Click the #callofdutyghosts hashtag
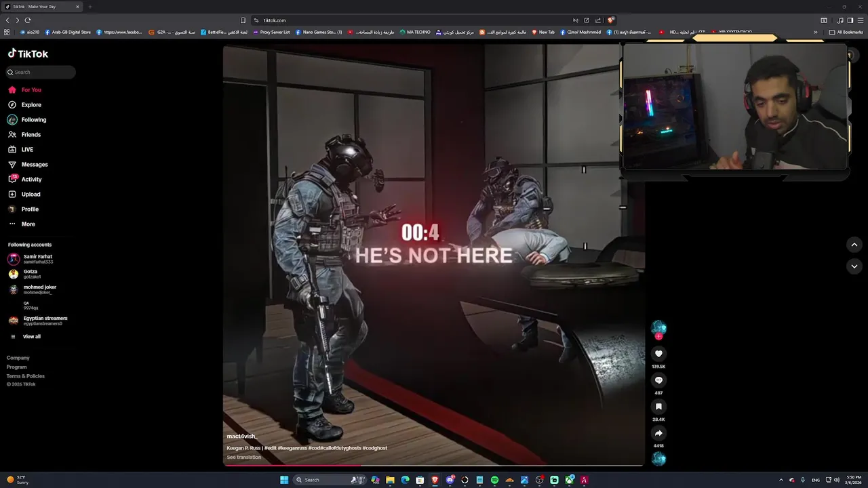This screenshot has height=488, width=868. [x=342, y=448]
